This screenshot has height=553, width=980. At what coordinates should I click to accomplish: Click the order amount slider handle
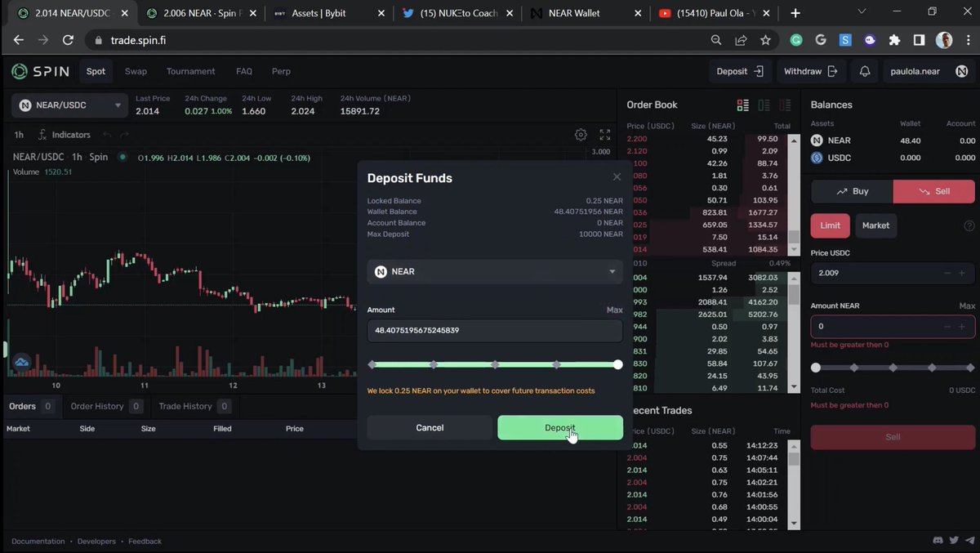[816, 368]
